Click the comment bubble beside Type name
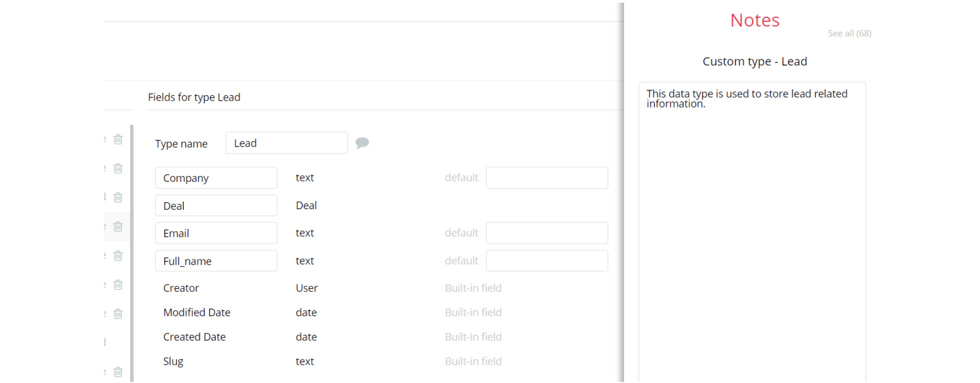The width and height of the screenshot is (980, 383). tap(362, 143)
